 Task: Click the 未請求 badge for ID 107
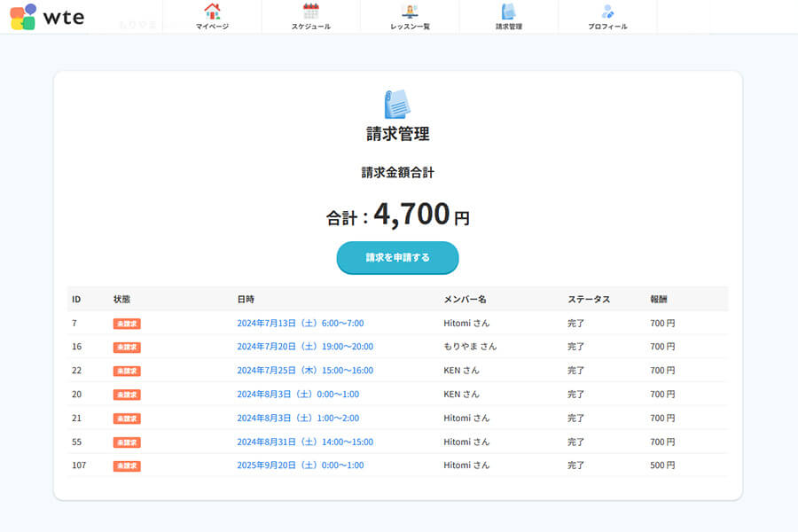126,465
